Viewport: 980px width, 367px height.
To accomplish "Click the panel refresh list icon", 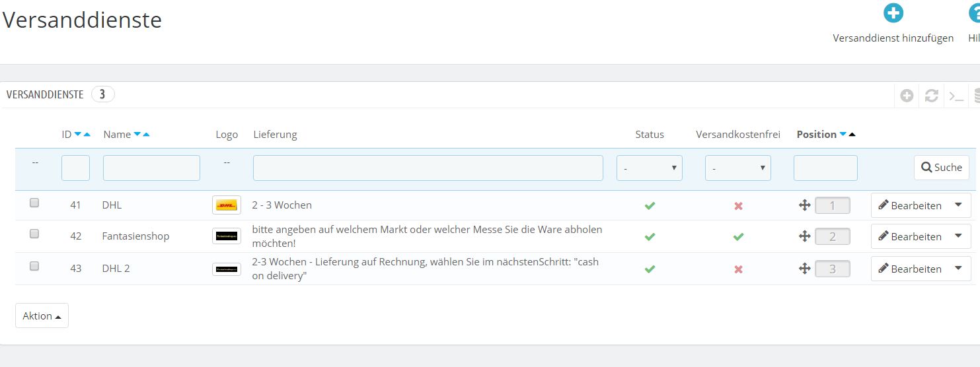I will [932, 96].
